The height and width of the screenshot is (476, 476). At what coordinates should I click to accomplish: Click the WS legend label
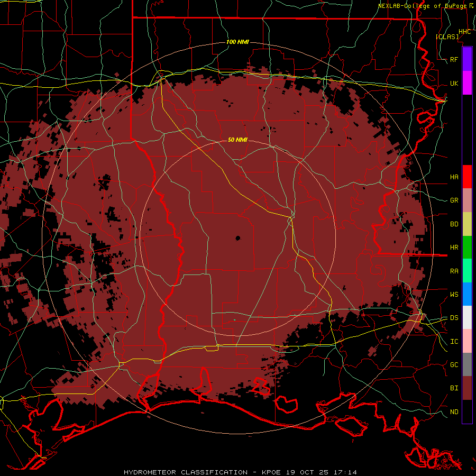(x=454, y=295)
